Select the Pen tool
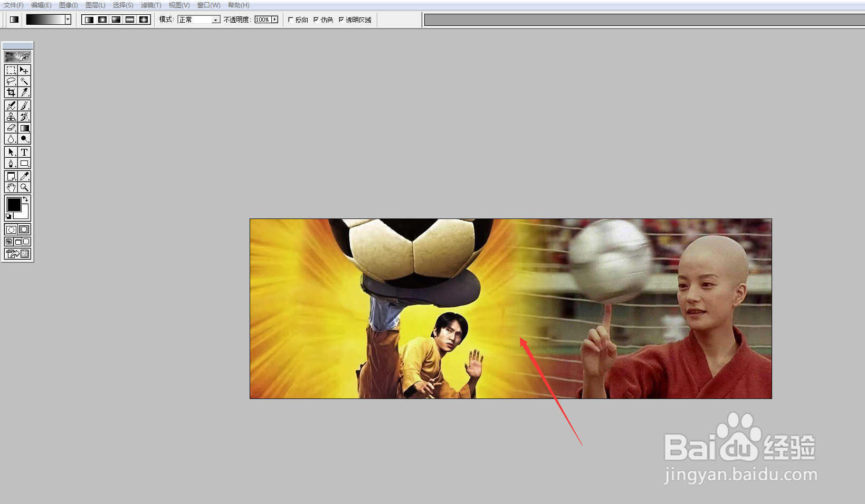 click(x=11, y=163)
